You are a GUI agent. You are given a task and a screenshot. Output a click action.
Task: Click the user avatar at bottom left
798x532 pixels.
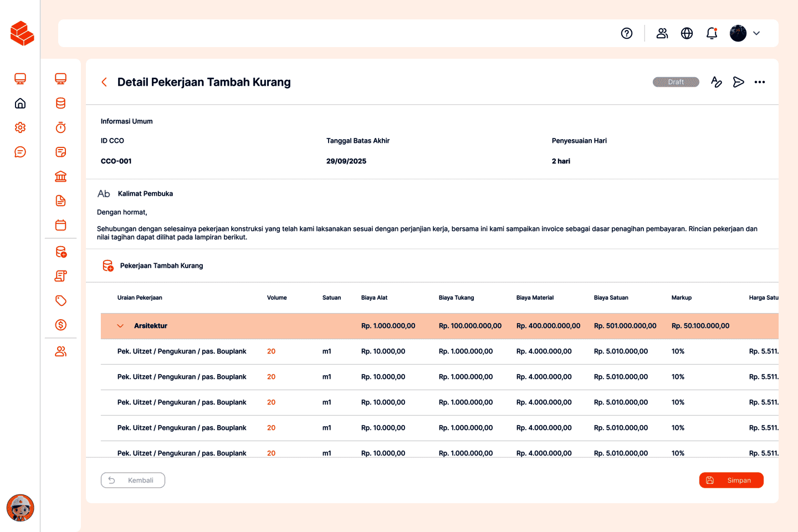pyautogui.click(x=21, y=508)
